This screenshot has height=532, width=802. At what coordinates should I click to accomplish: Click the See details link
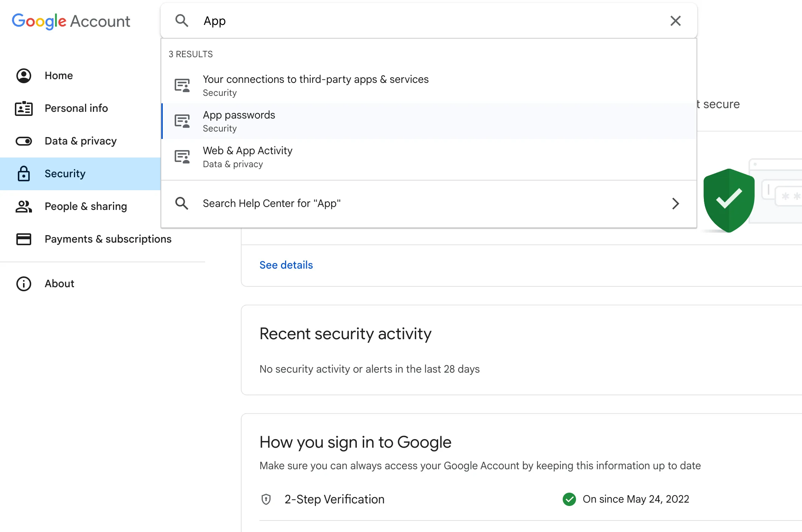286,265
